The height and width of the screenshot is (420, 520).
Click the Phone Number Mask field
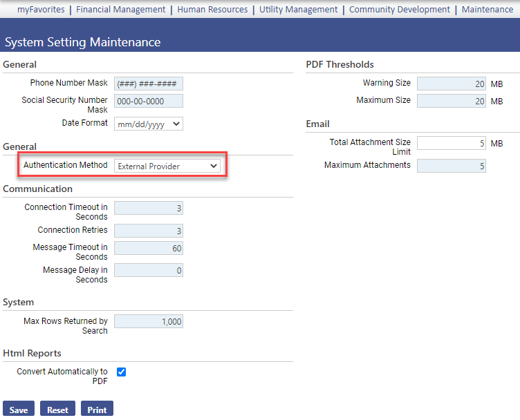148,84
